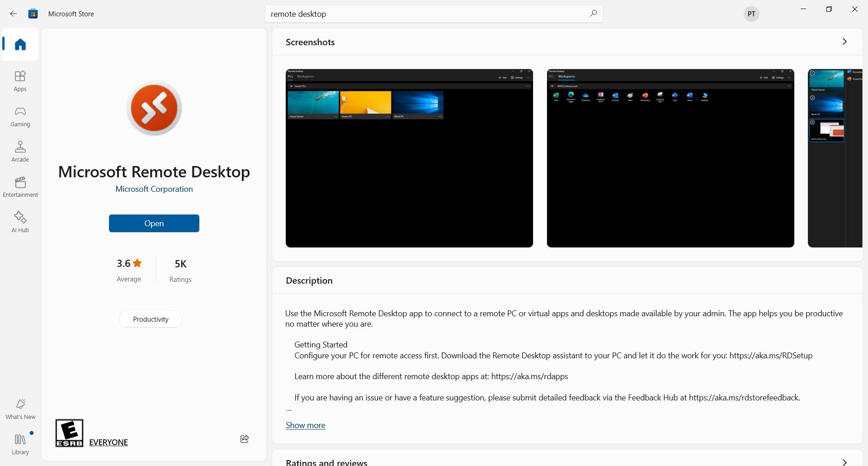The width and height of the screenshot is (868, 466).
Task: Click the 5K Ratings count
Action: pos(180,270)
